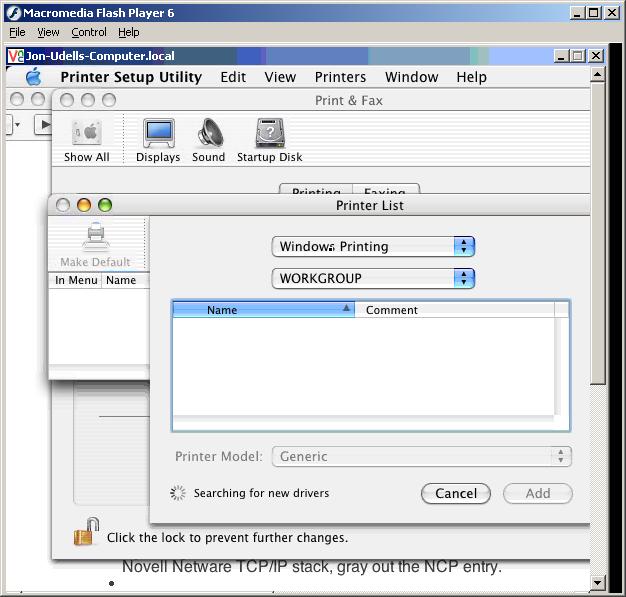Viewport: 626px width, 597px height.
Task: Click the yellow minimize button of Printer List
Action: [84, 205]
